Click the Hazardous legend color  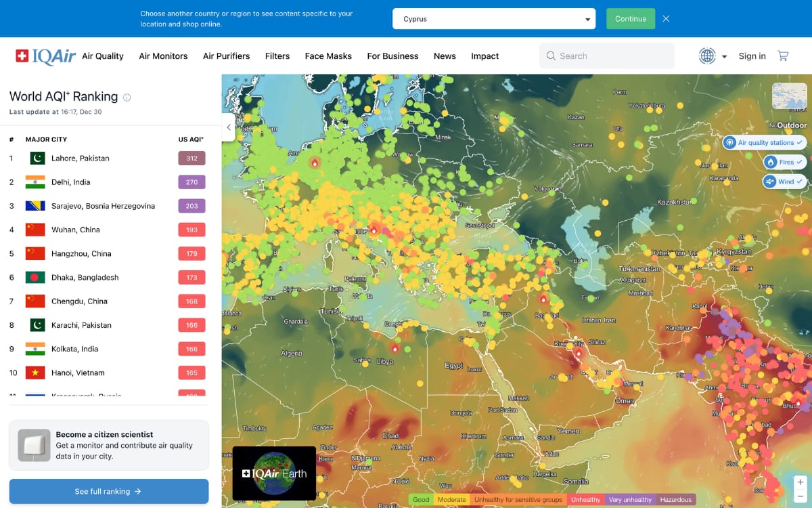[x=676, y=500]
